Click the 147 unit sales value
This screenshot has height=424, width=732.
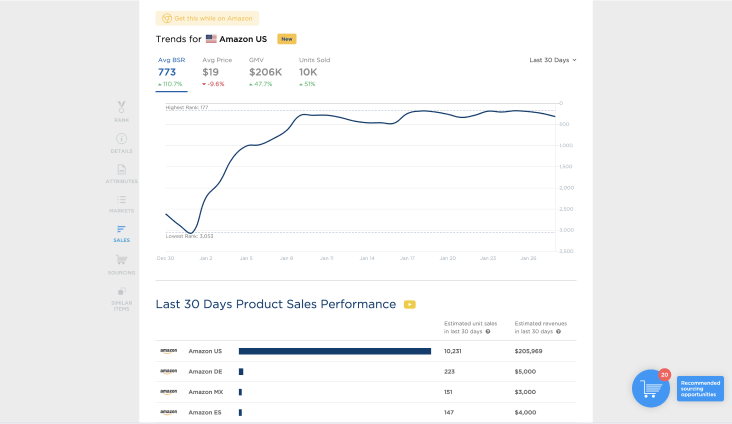pyautogui.click(x=449, y=412)
